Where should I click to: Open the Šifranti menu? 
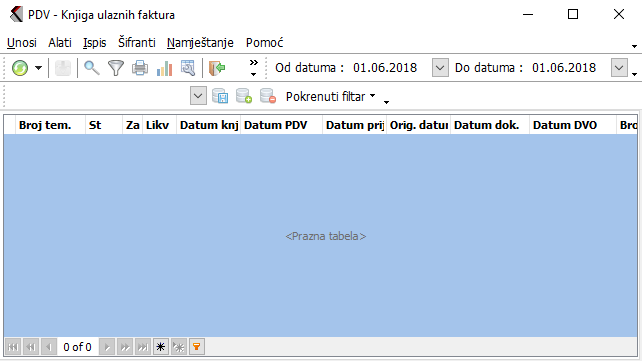point(137,43)
